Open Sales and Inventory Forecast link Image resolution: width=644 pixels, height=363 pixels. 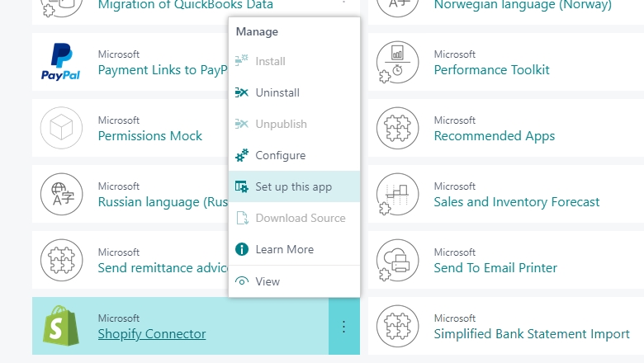point(517,202)
